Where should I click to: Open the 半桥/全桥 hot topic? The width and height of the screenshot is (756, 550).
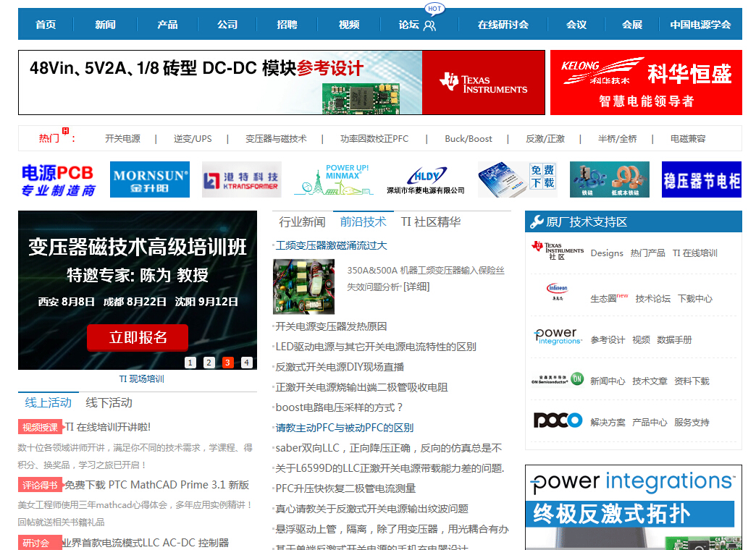(x=617, y=139)
